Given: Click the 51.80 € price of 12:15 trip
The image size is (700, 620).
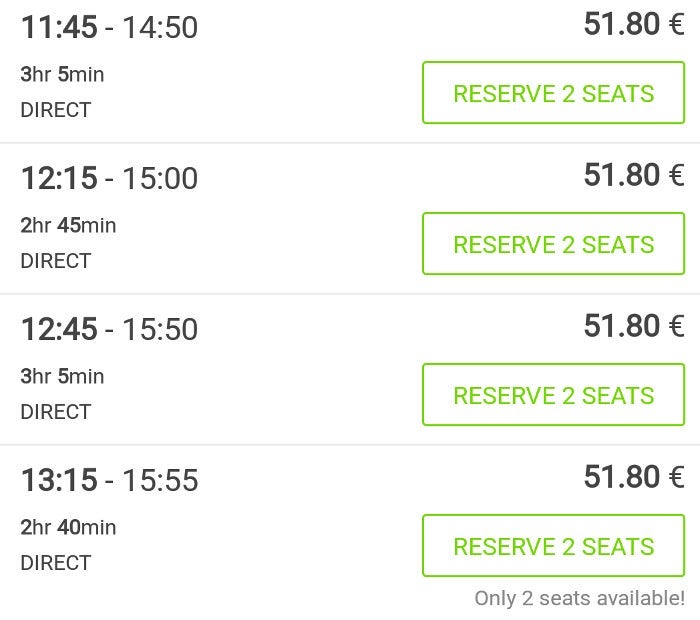Looking at the screenshot, I should (633, 175).
